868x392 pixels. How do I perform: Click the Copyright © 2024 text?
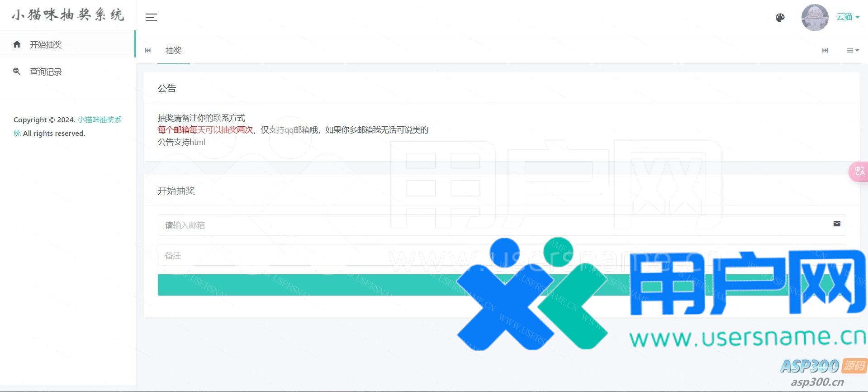tap(44, 120)
